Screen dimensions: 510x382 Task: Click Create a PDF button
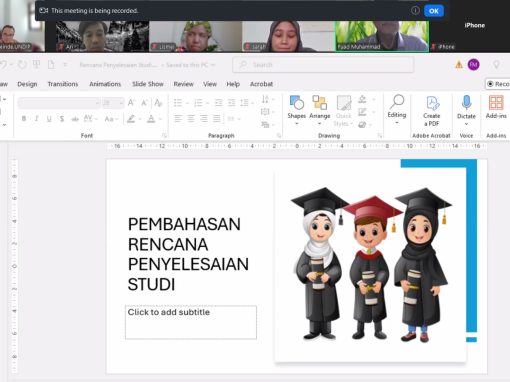[432, 111]
